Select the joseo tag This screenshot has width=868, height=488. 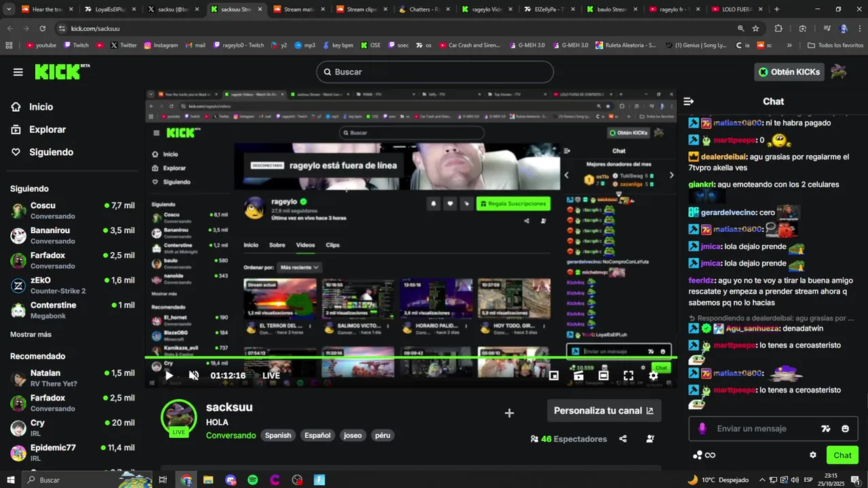(x=353, y=435)
